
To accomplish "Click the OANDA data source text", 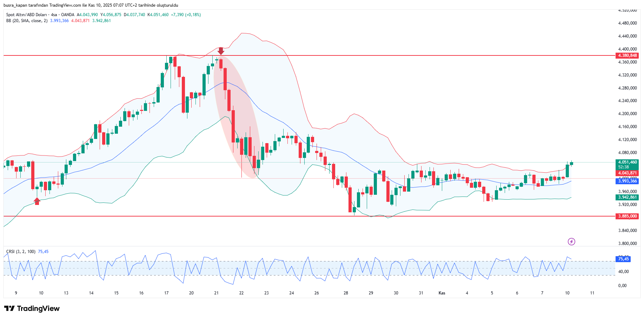I will (x=68, y=15).
